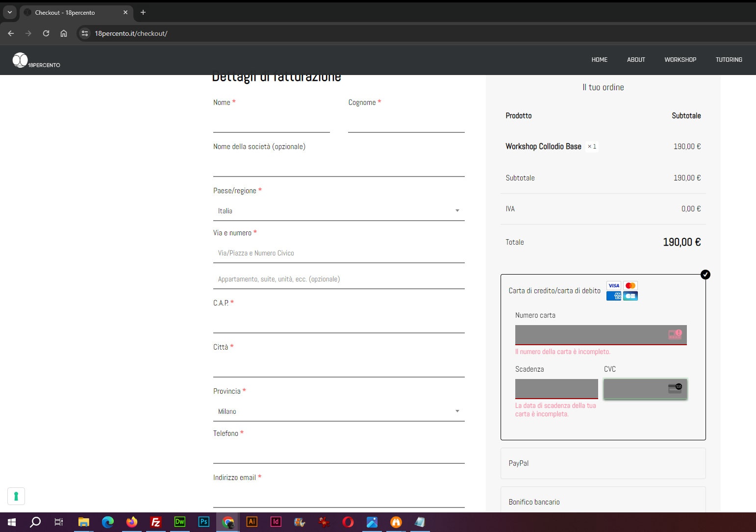Viewport: 756px width, 532px height.
Task: Open FileZilla from the taskbar
Action: click(156, 522)
